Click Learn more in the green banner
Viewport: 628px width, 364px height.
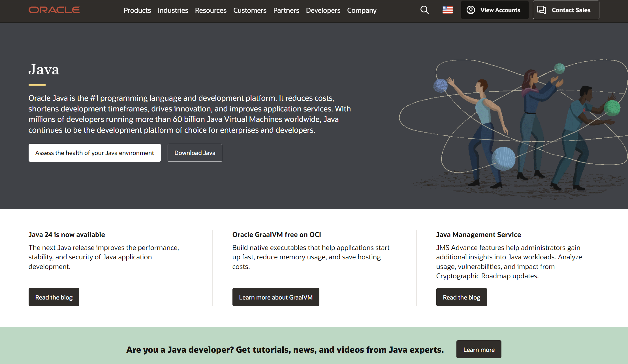pos(479,350)
